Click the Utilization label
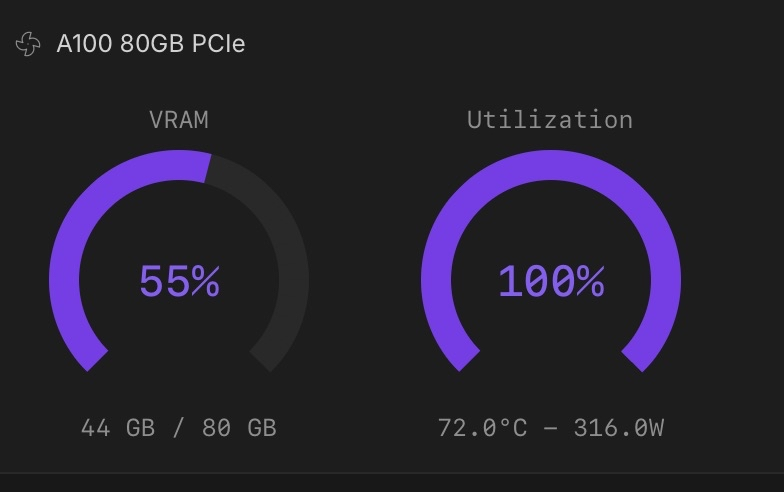The height and width of the screenshot is (492, 784). click(550, 120)
